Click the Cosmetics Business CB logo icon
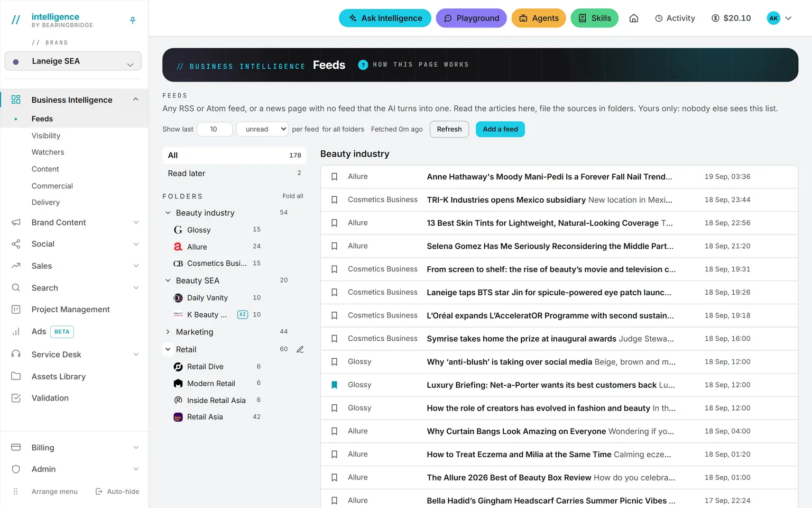812x508 pixels. tap(178, 264)
